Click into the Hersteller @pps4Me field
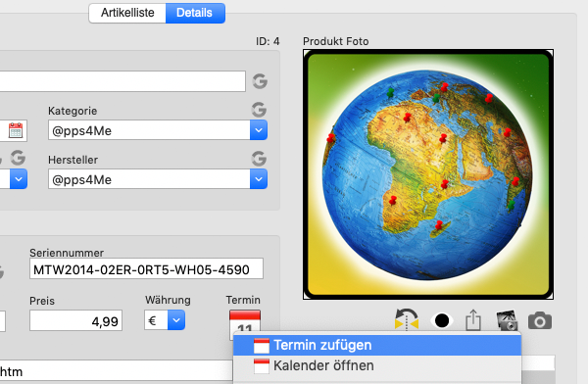The width and height of the screenshot is (588, 384). tap(149, 179)
